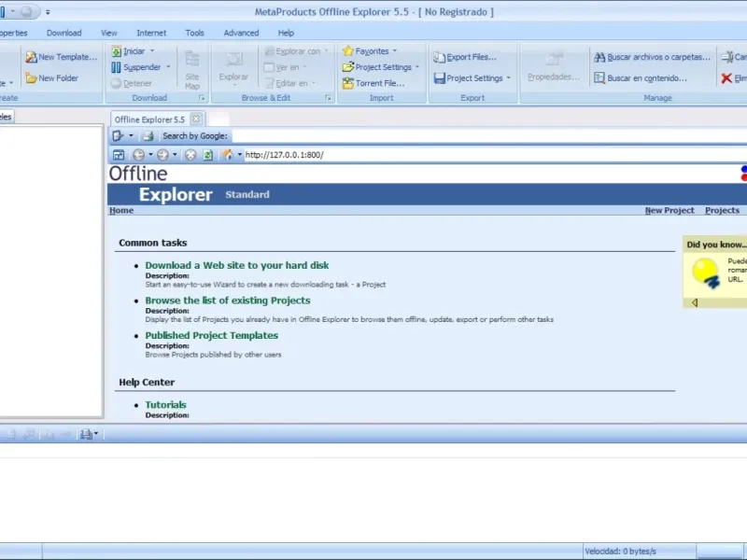
Task: Open Published Project Templates link
Action: [x=212, y=335]
